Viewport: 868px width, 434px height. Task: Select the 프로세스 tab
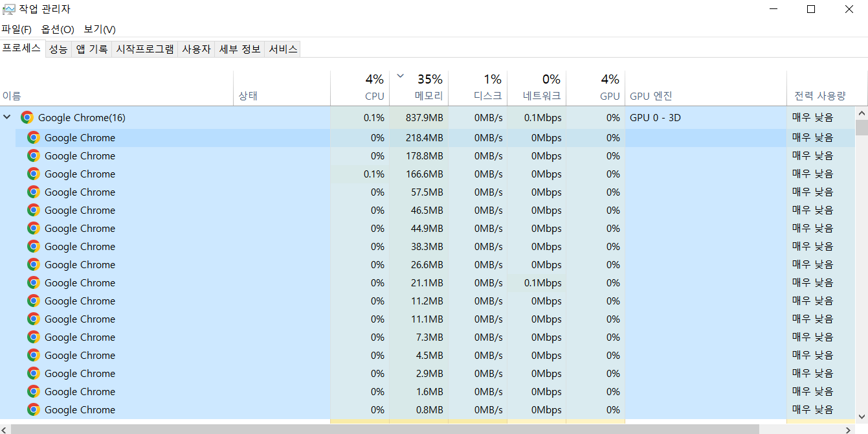click(22, 49)
